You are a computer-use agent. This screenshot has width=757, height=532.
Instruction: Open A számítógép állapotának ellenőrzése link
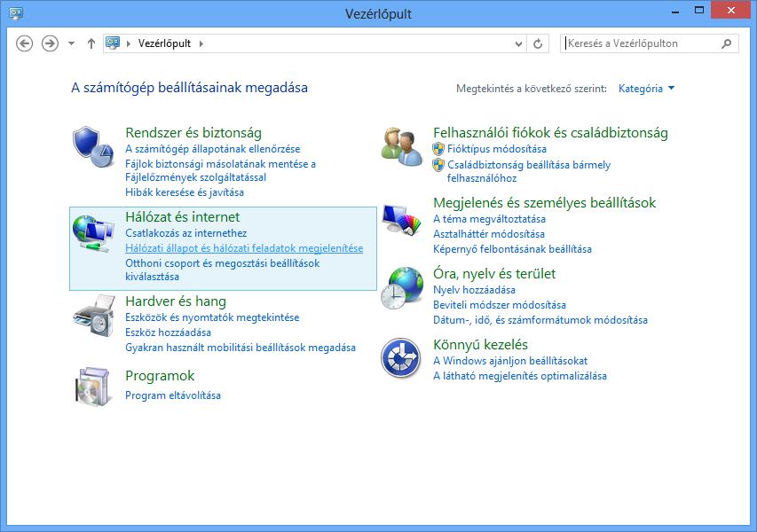coord(212,149)
